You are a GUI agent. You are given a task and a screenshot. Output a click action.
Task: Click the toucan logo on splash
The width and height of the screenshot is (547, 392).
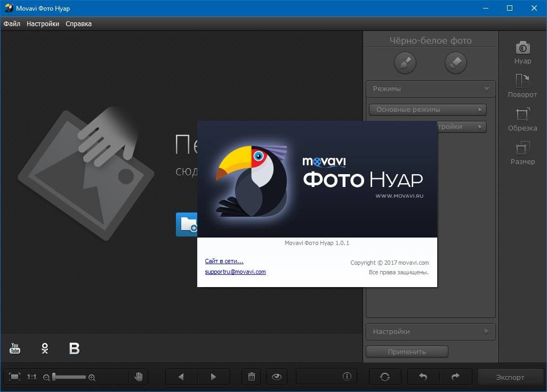tap(252, 181)
